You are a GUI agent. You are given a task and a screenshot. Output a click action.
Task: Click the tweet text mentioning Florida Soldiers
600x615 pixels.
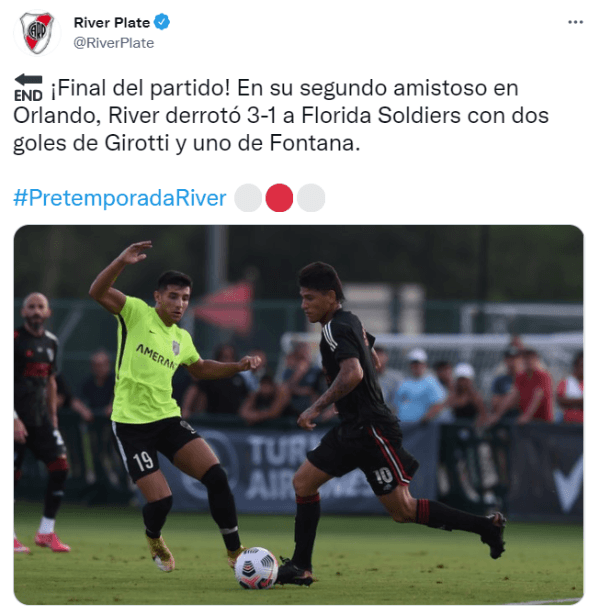click(281, 115)
